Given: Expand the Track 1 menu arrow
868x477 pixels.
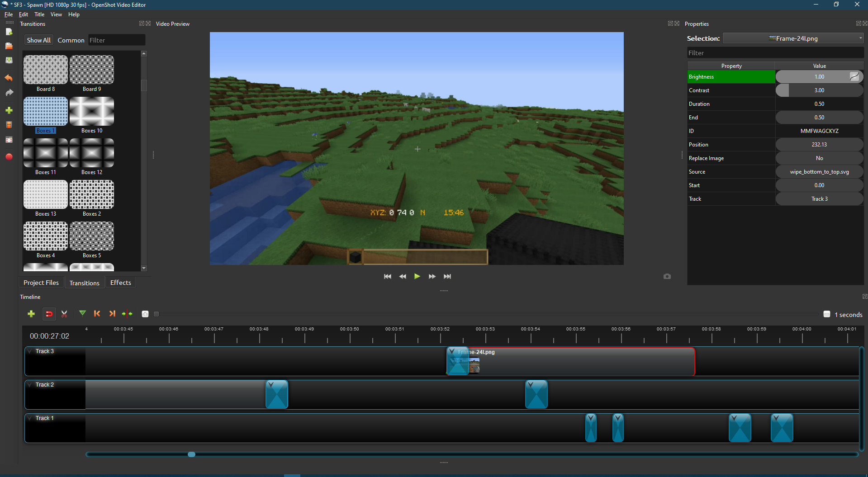Looking at the screenshot, I should (x=30, y=418).
